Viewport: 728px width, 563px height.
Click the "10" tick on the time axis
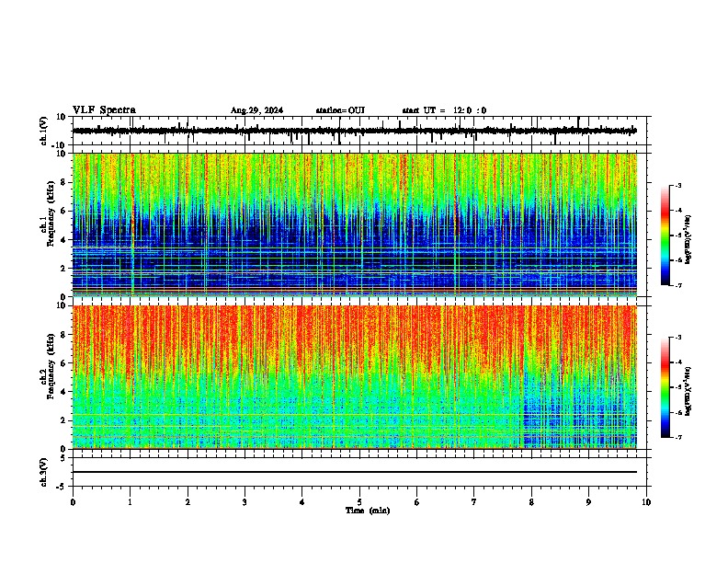point(646,502)
